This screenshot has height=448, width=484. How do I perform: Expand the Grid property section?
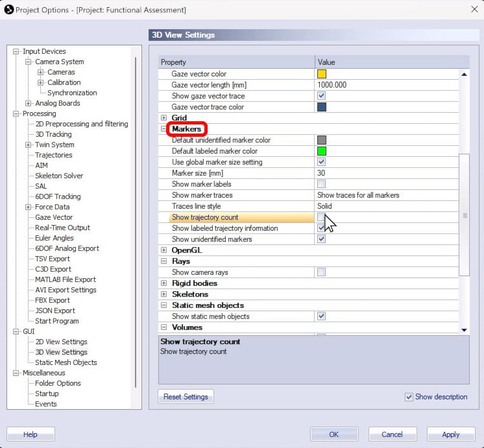coord(163,118)
